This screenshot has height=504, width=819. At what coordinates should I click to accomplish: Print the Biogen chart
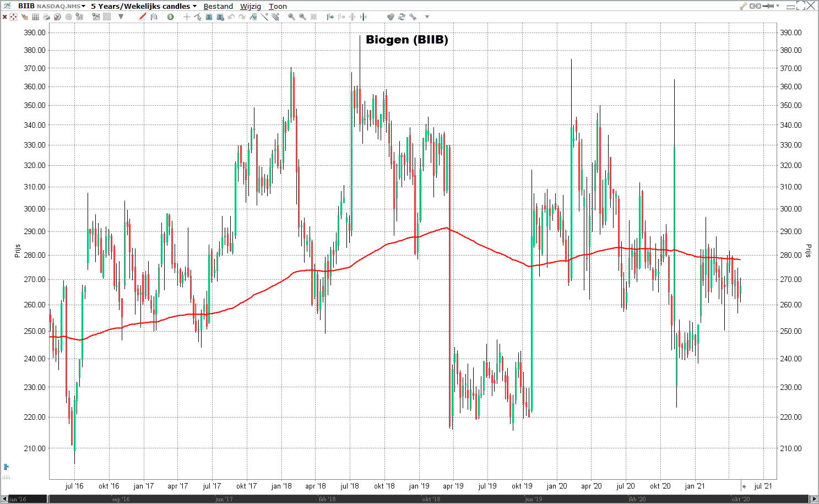click(x=46, y=17)
